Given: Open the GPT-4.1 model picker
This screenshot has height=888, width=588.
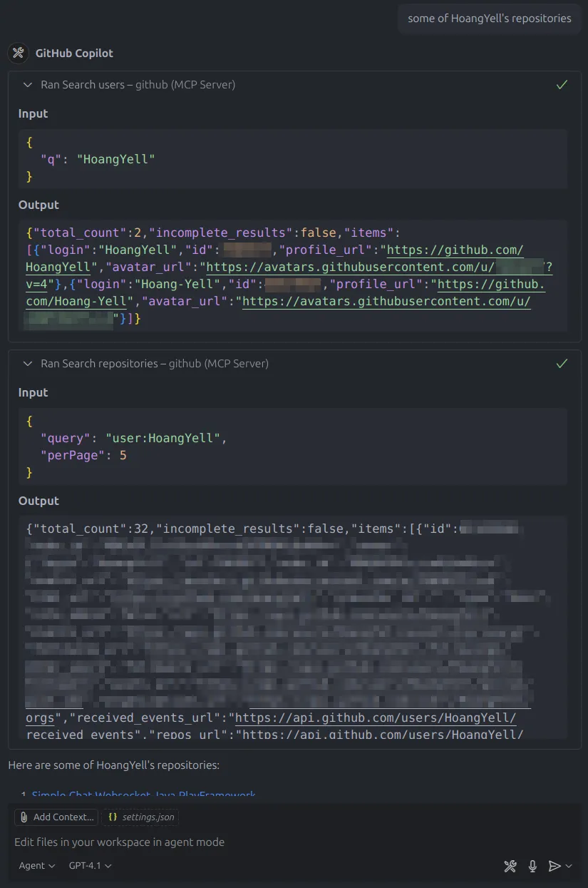Looking at the screenshot, I should (x=91, y=866).
